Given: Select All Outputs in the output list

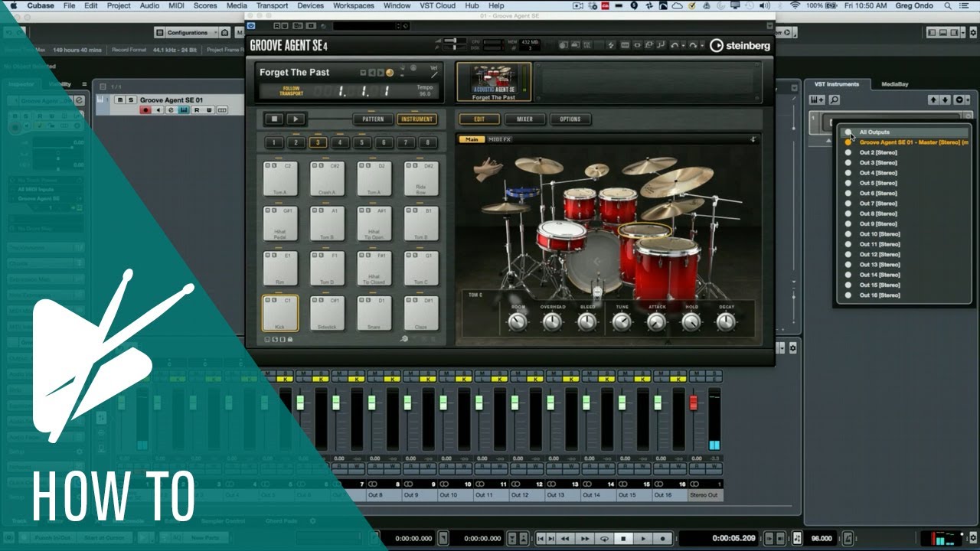Looking at the screenshot, I should point(903,132).
